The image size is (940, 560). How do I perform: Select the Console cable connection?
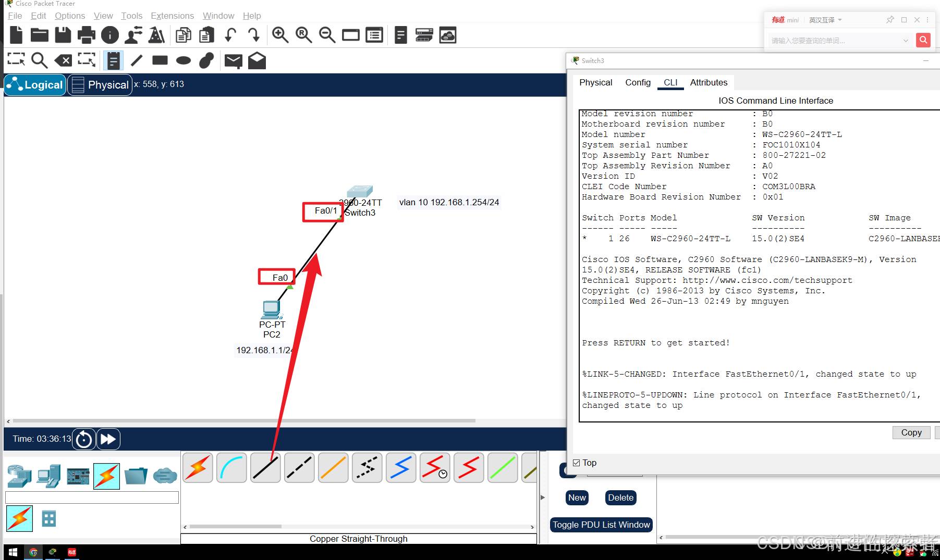pyautogui.click(x=231, y=467)
